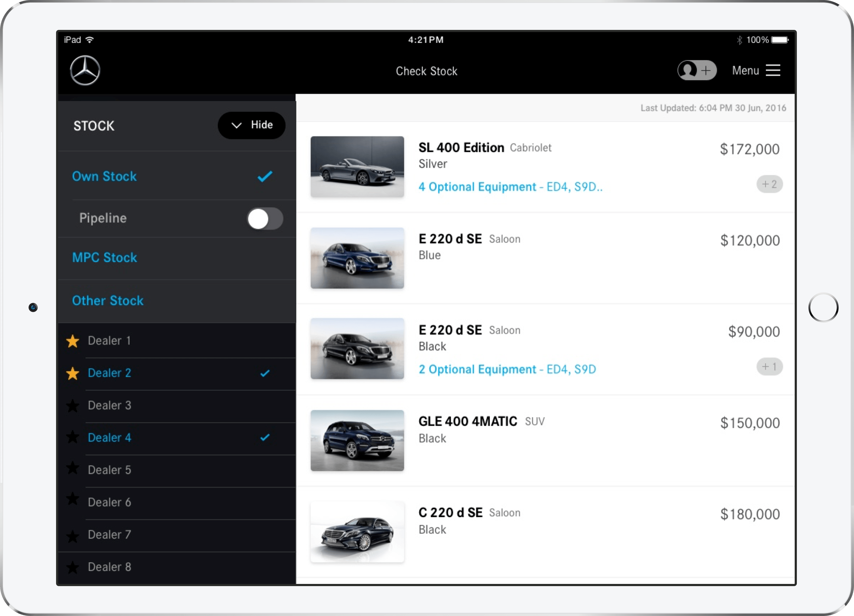Toggle favorite star for Dealer 8
This screenshot has height=616, width=854.
click(73, 567)
